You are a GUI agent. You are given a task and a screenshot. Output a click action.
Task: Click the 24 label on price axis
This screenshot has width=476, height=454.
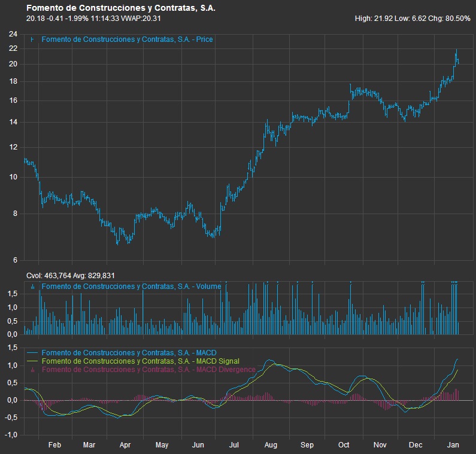[x=13, y=34]
